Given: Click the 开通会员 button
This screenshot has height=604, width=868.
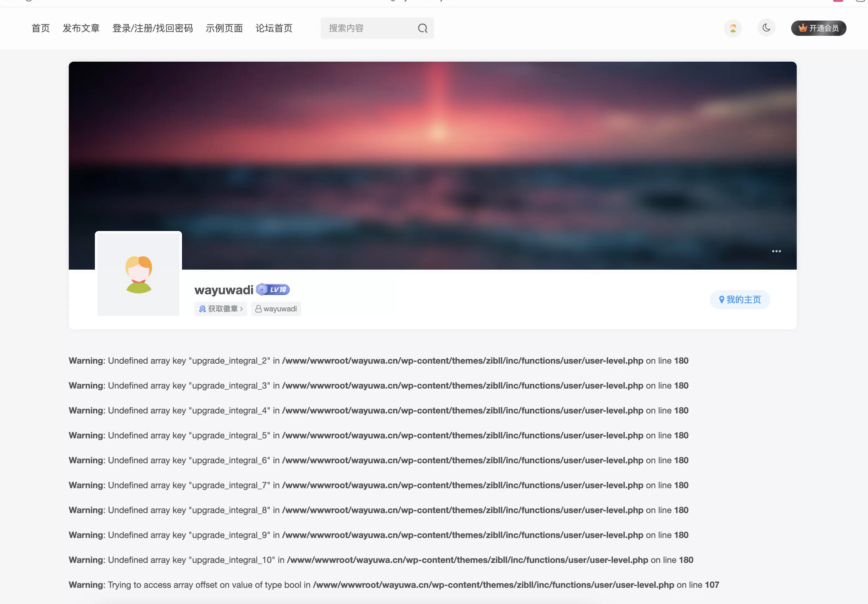Looking at the screenshot, I should pyautogui.click(x=819, y=28).
